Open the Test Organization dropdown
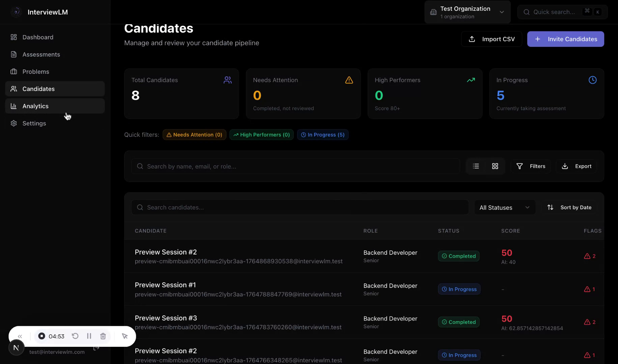618x364 pixels. click(x=467, y=12)
